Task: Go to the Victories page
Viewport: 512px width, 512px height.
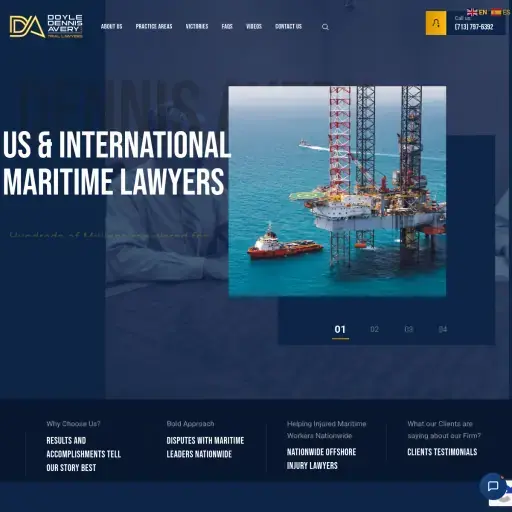Action: (197, 26)
